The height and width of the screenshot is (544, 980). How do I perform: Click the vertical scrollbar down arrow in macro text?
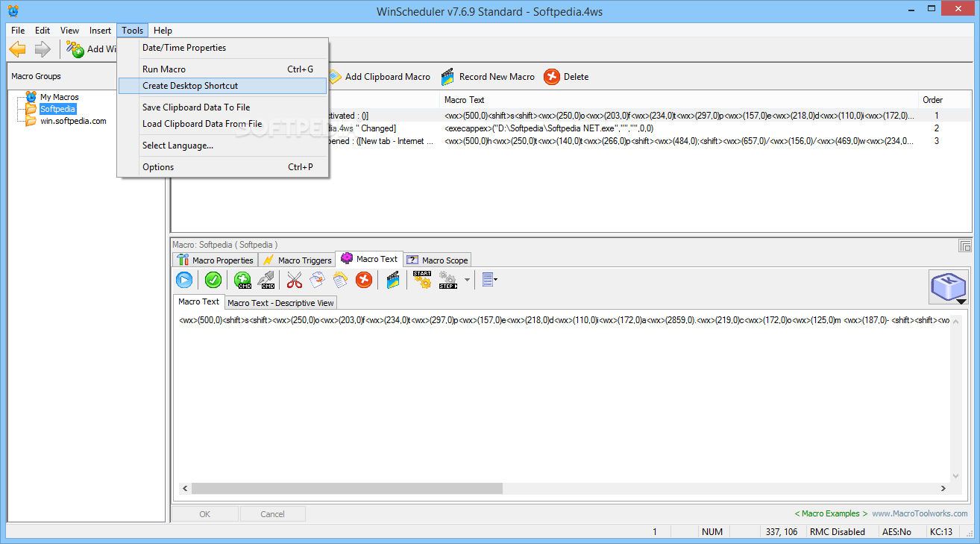tap(956, 475)
